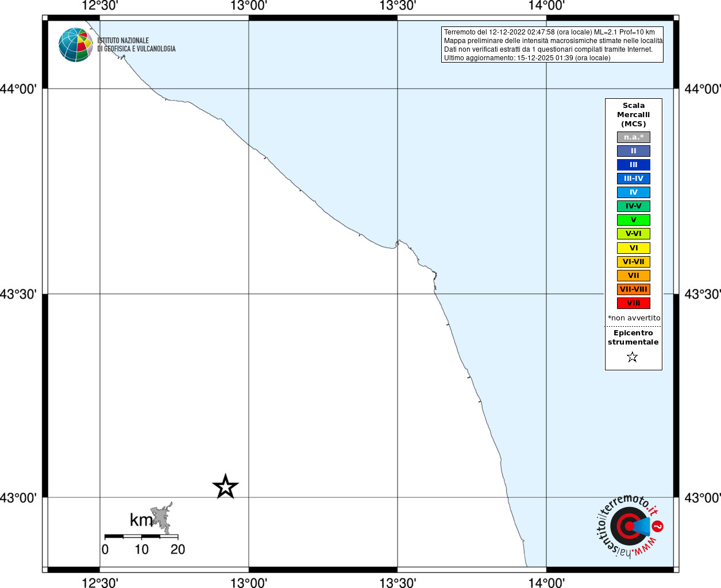Viewport: 721px width, 588px height.
Task: Click the top 12°30' longitude label
Action: [100, 6]
